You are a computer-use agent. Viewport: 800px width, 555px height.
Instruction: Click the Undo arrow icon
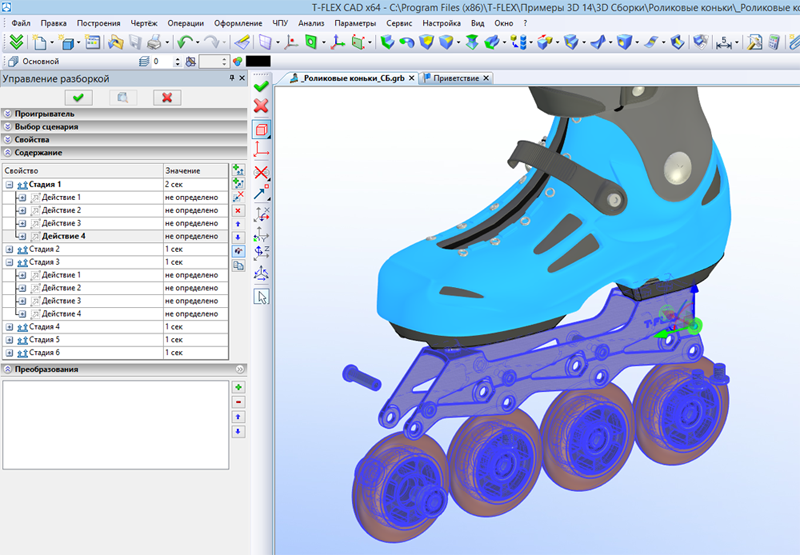point(184,42)
